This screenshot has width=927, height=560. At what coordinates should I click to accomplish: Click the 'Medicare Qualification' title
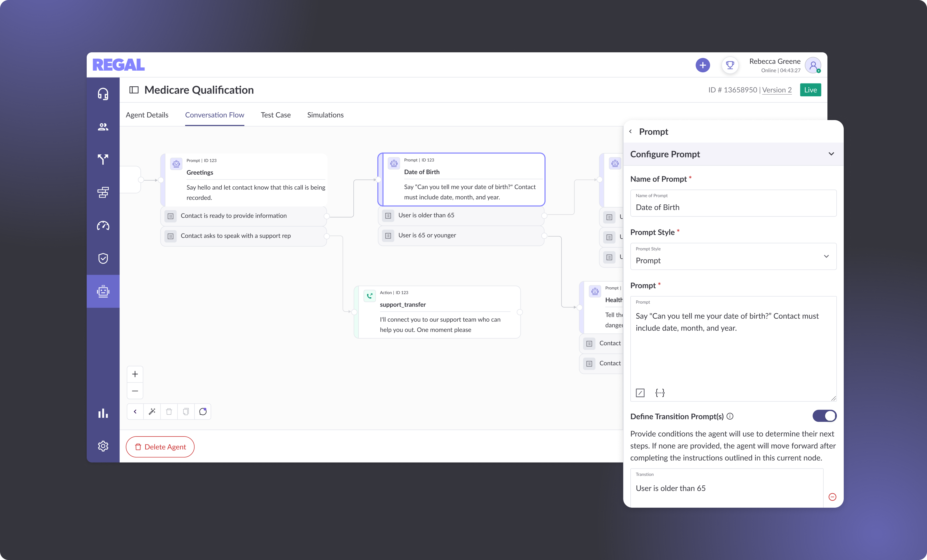199,90
